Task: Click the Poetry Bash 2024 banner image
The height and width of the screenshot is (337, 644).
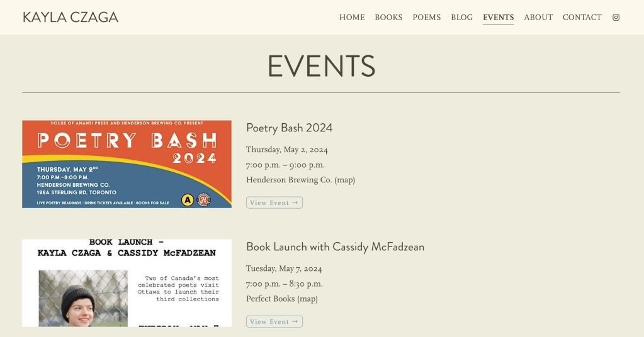Action: [x=127, y=164]
